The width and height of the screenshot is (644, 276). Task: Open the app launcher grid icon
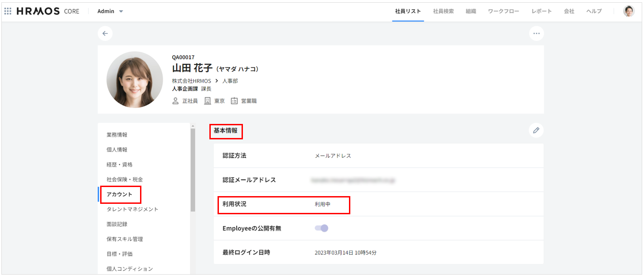[x=8, y=11]
